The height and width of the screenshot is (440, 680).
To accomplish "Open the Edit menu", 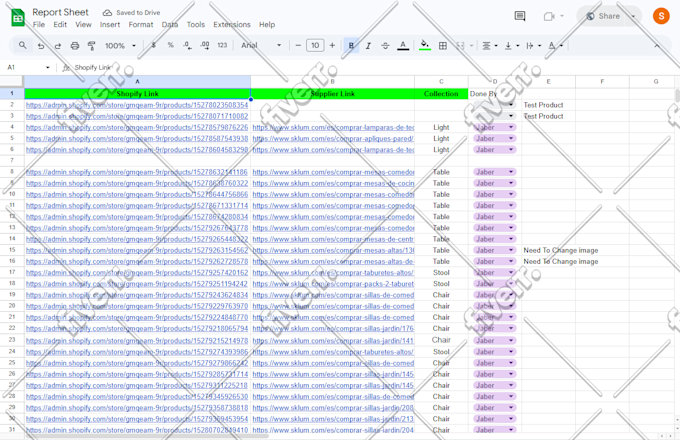I will point(60,25).
